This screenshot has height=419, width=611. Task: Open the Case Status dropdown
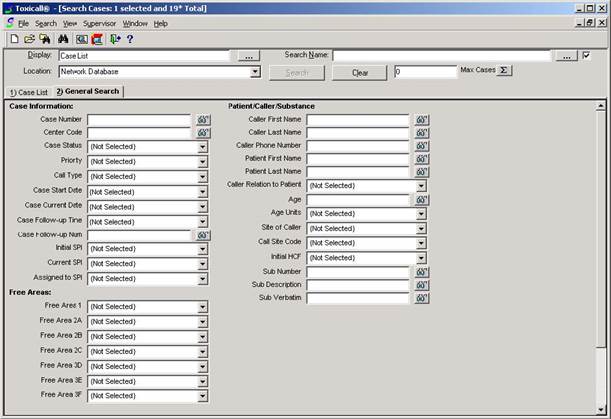point(202,147)
